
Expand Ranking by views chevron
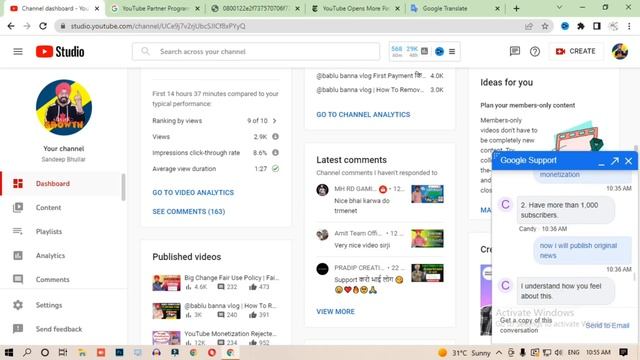(275, 121)
